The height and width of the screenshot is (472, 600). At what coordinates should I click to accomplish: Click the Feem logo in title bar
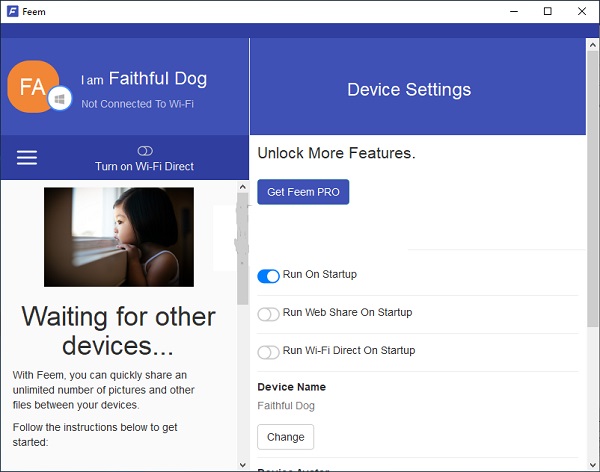(13, 11)
